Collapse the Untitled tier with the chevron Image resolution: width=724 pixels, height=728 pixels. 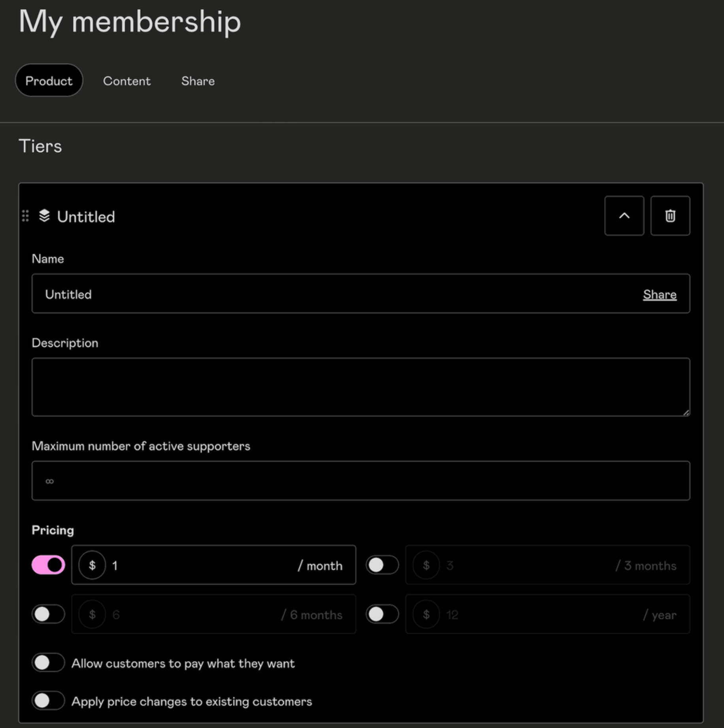coord(624,216)
